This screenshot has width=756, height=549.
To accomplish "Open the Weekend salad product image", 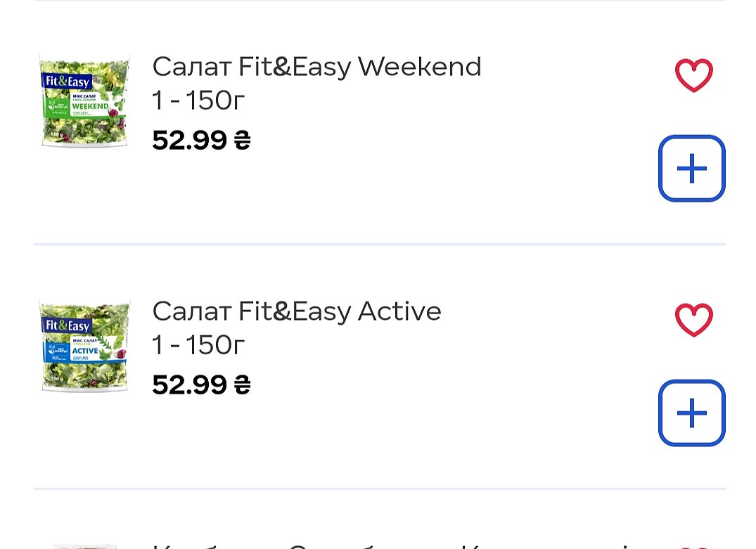I will click(x=84, y=102).
